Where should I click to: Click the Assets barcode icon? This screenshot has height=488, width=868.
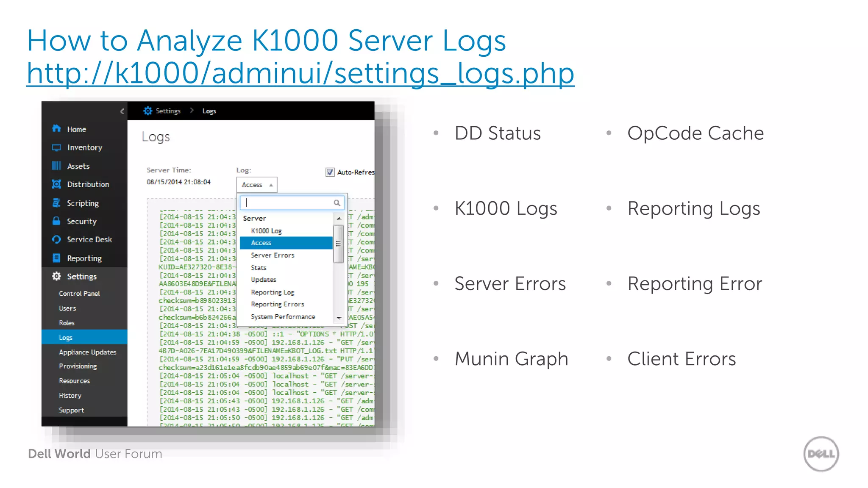tap(56, 166)
